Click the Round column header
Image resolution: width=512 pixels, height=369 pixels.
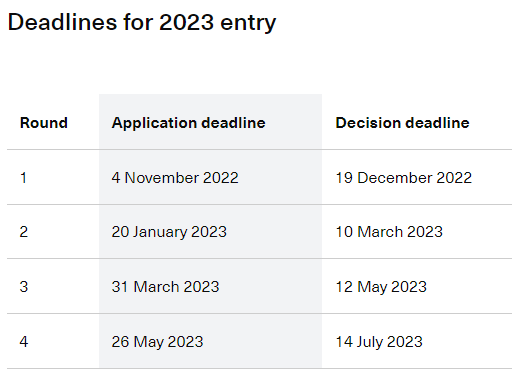[44, 123]
